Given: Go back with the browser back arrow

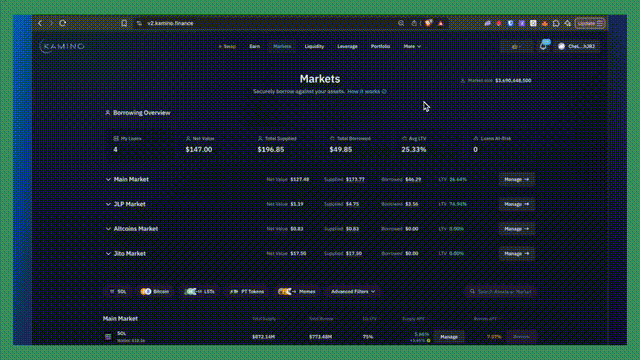Looking at the screenshot, I should click(x=40, y=23).
